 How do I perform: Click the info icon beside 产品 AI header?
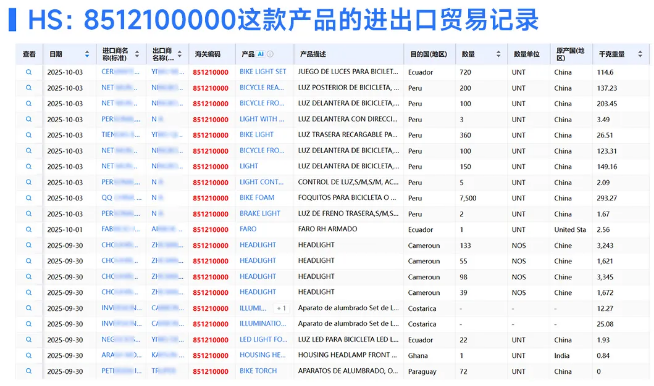pos(270,54)
